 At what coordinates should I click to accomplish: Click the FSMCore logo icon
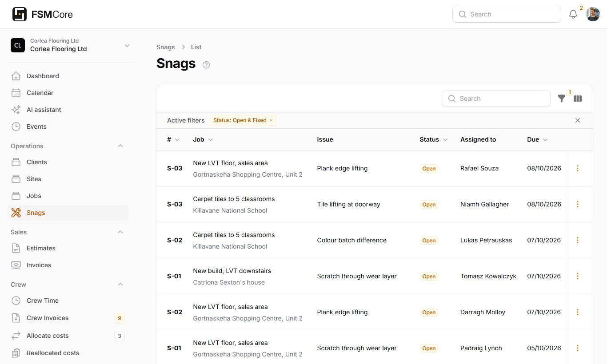coord(20,14)
